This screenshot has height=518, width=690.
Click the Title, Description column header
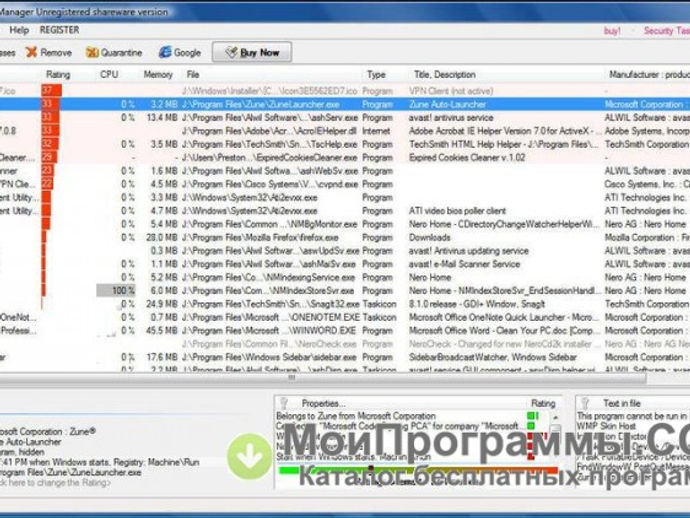click(x=444, y=74)
